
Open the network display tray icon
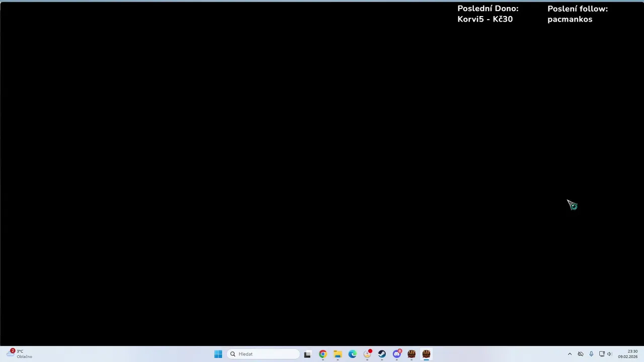[602, 354]
